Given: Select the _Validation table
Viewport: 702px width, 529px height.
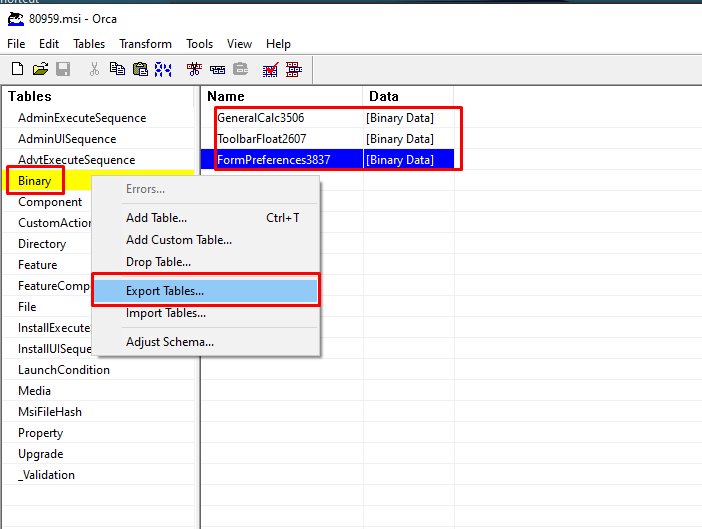Looking at the screenshot, I should click(x=47, y=475).
